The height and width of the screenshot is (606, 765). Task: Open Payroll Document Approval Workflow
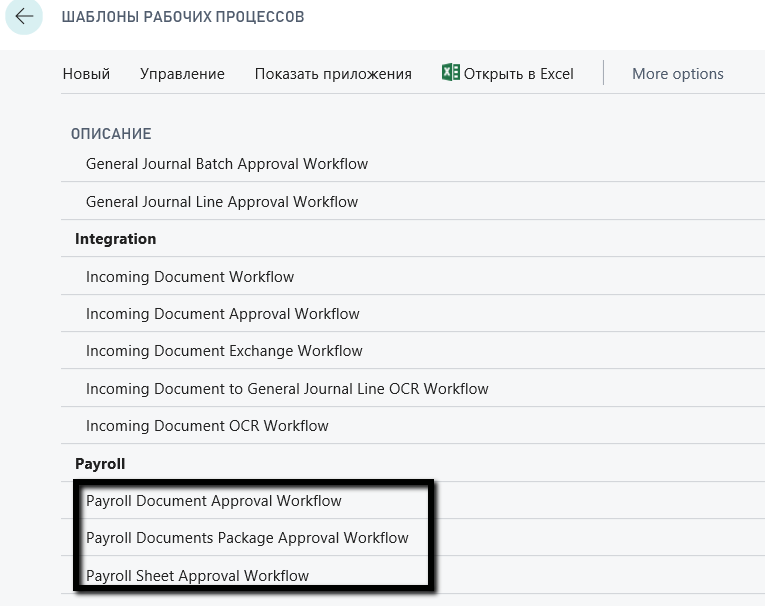pyautogui.click(x=214, y=500)
